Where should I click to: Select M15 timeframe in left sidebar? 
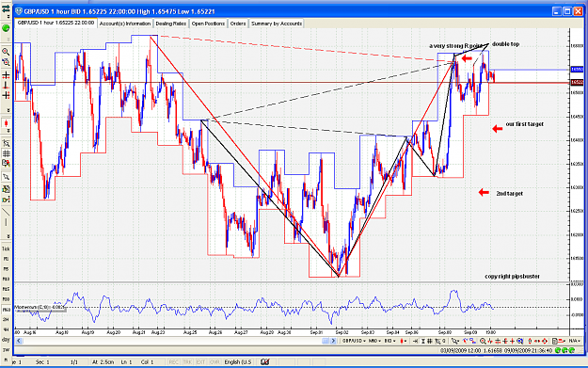6,289
